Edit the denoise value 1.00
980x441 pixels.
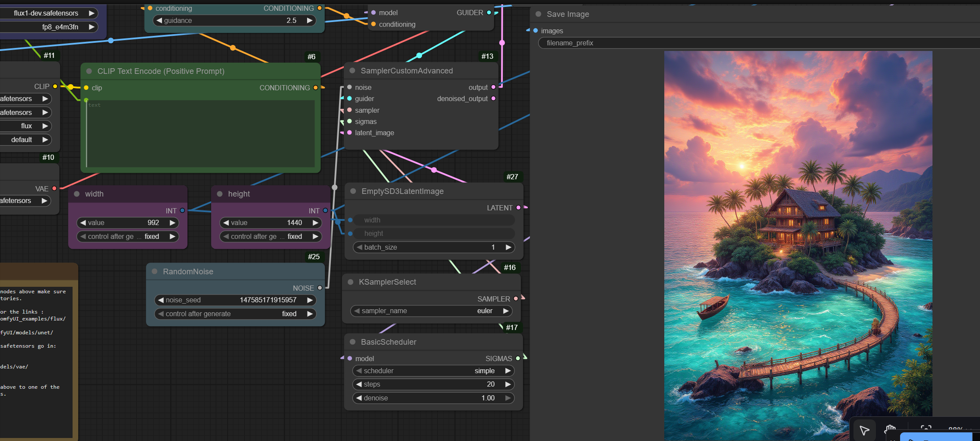488,398
